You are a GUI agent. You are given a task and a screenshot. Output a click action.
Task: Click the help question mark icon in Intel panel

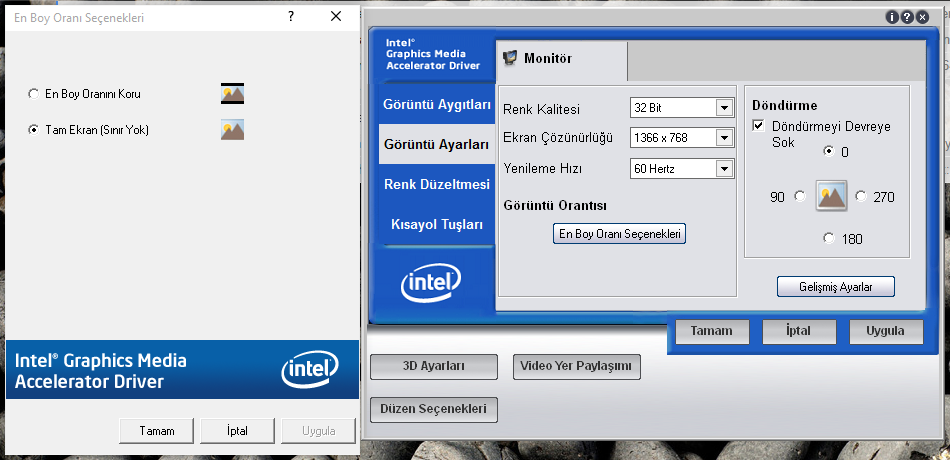[x=907, y=17]
